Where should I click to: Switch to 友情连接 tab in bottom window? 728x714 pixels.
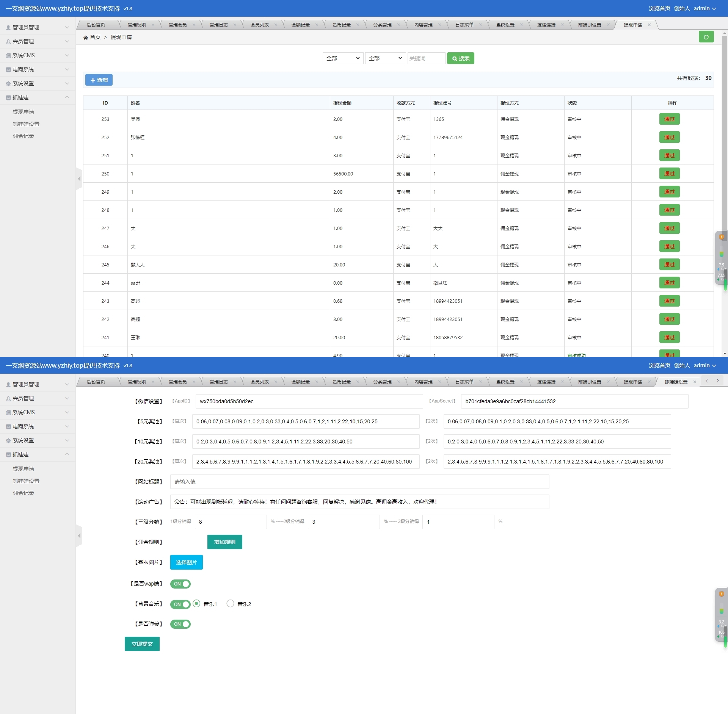point(546,382)
